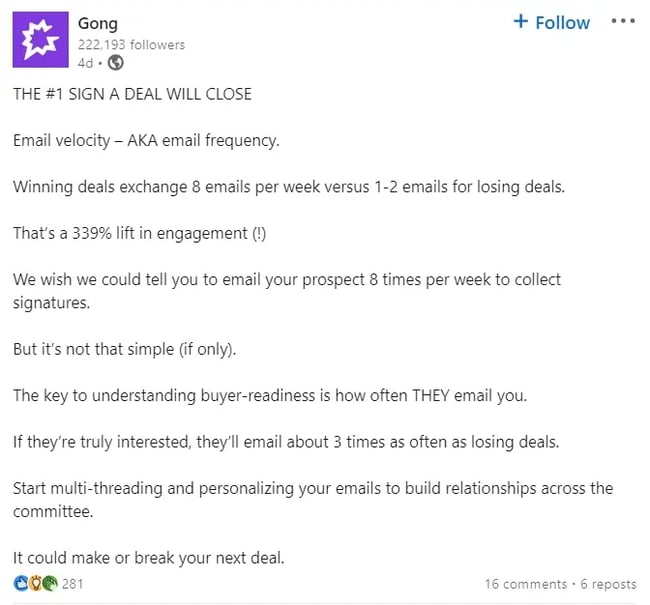This screenshot has height=605, width=650.
Task: Click the headline THE #1 SIGN A DEAL WILL CLOSE
Action: [x=132, y=94]
